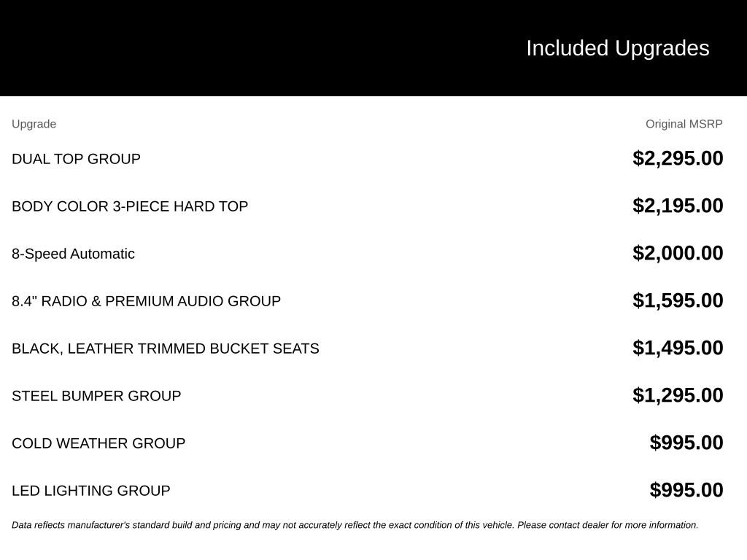Click the DUAL TOP GROUP upgrade
The width and height of the screenshot is (747, 560).
click(76, 159)
